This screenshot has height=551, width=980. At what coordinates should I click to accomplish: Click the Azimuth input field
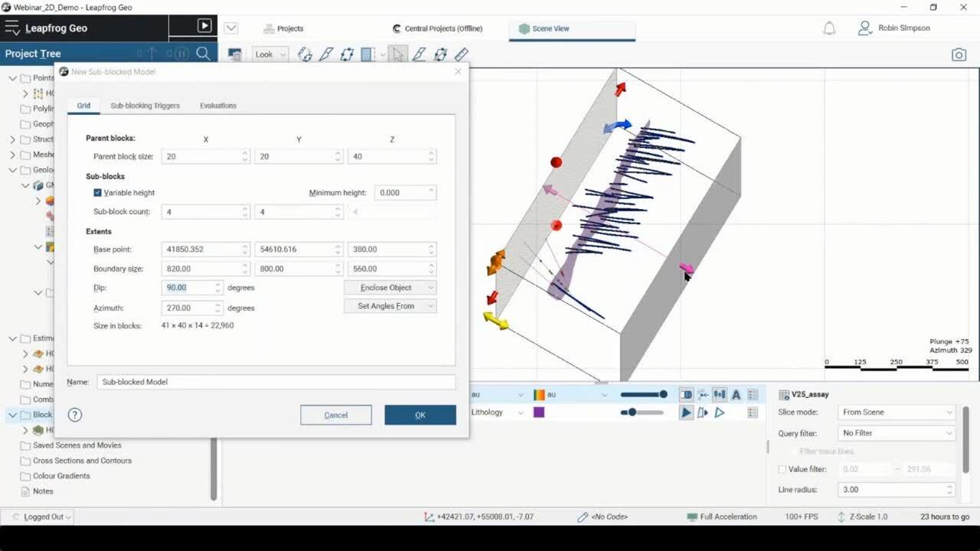(188, 308)
